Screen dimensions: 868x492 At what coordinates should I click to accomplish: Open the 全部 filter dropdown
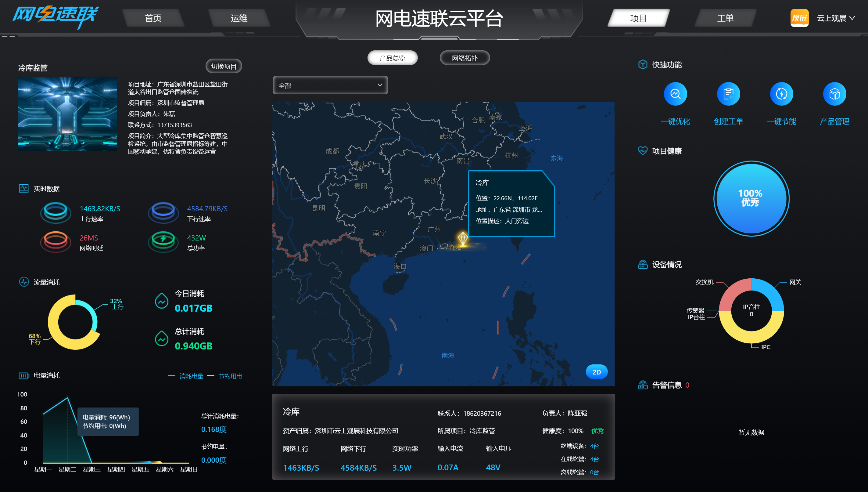[330, 85]
